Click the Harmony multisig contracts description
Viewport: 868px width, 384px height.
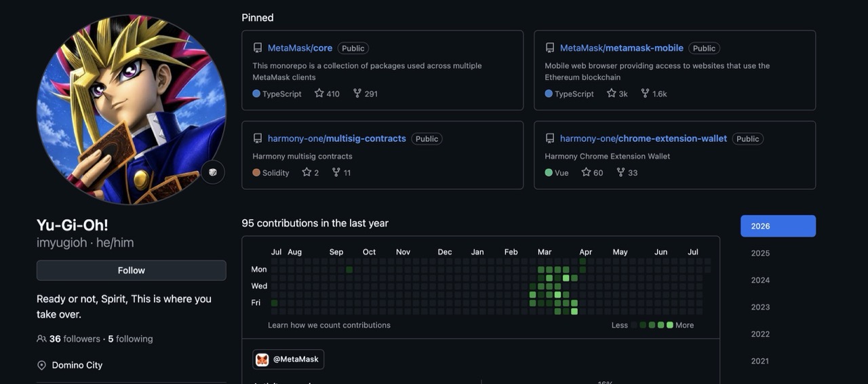(302, 156)
